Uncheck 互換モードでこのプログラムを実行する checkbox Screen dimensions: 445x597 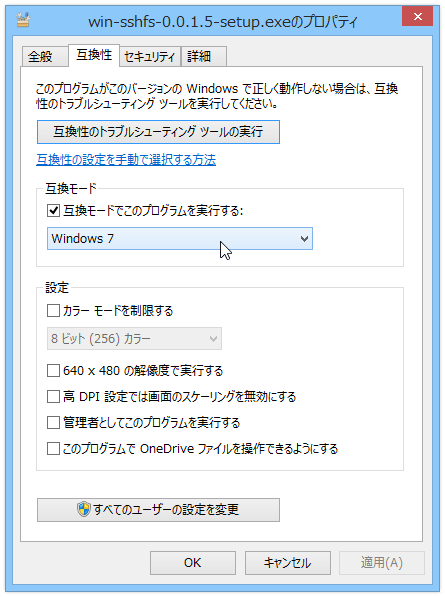pyautogui.click(x=53, y=211)
